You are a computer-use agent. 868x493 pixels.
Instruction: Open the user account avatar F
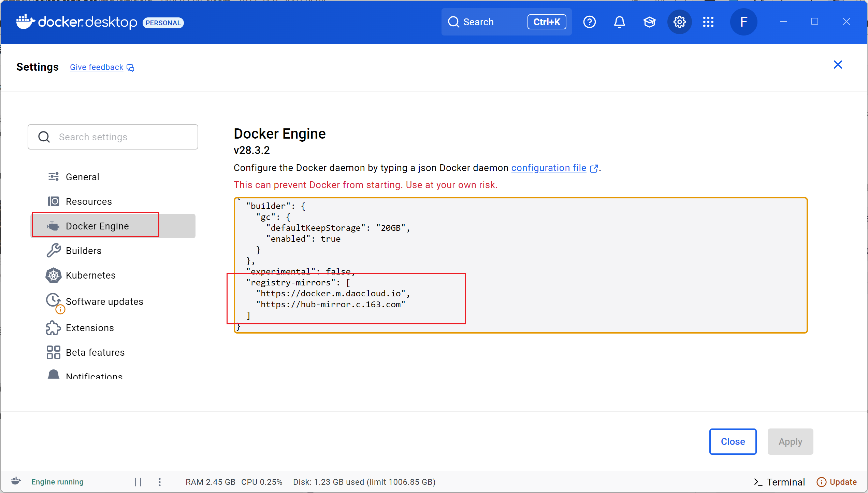click(x=744, y=22)
